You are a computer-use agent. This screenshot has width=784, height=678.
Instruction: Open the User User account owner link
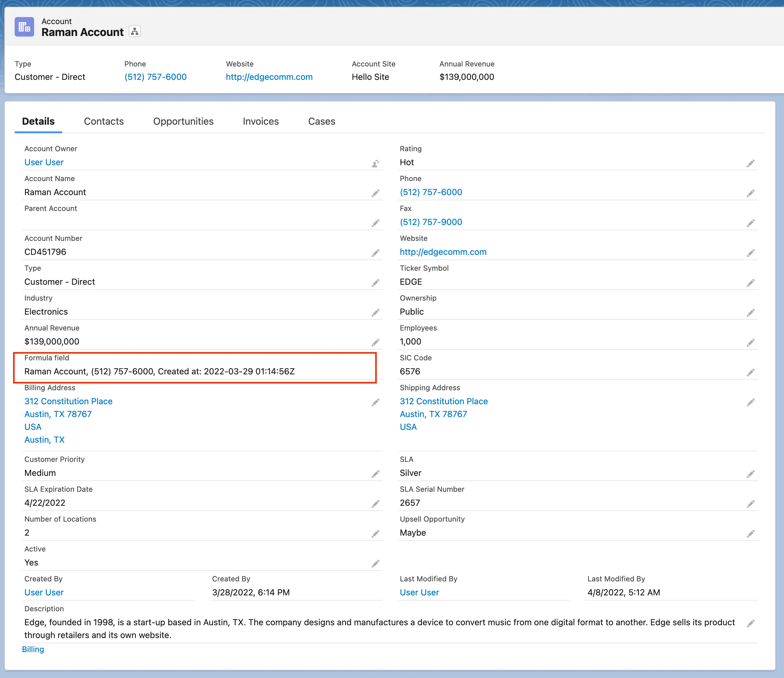tap(44, 162)
